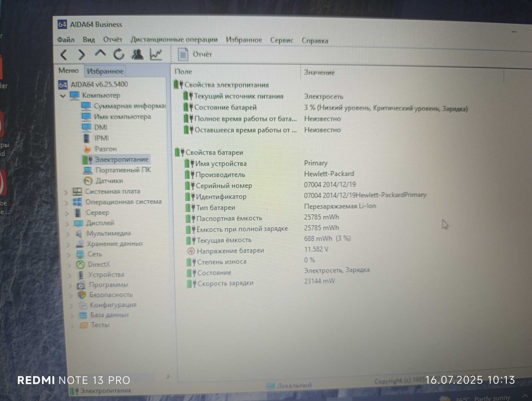Image resolution: width=532 pixels, height=401 pixels.
Task: Click the Свойства батареи group header
Action: [209, 153]
